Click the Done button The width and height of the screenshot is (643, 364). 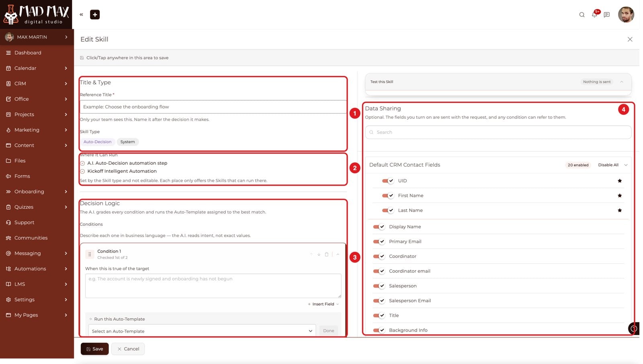328,331
